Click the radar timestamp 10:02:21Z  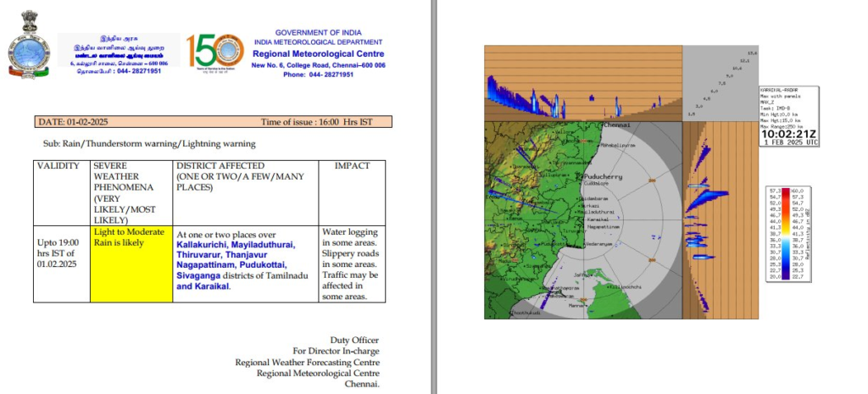point(788,133)
